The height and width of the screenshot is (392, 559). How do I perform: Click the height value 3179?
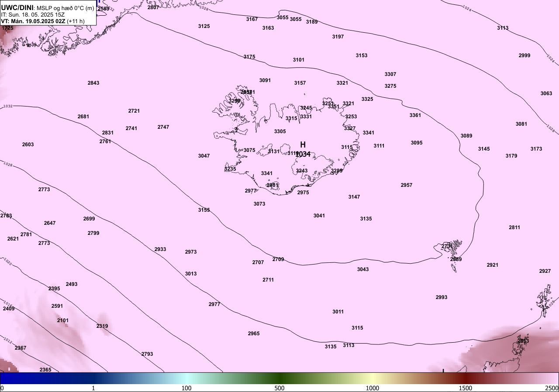[x=511, y=156]
